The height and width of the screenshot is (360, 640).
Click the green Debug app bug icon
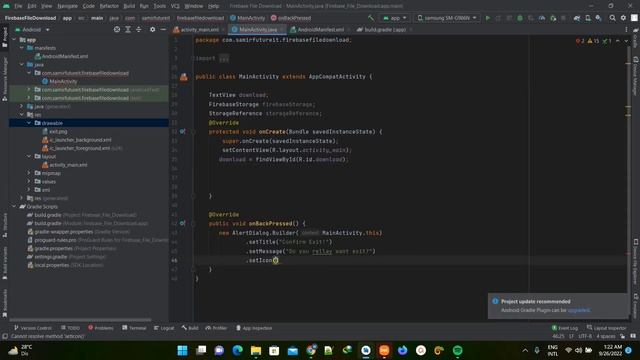click(520, 18)
